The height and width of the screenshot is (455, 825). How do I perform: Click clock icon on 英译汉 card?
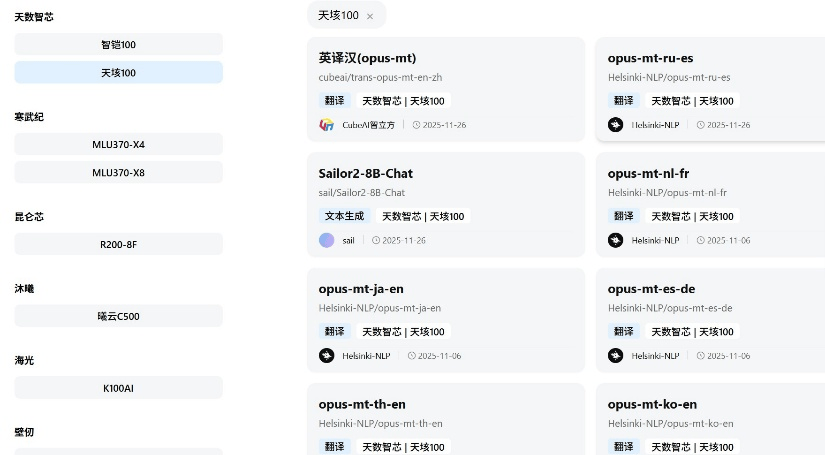(415, 125)
